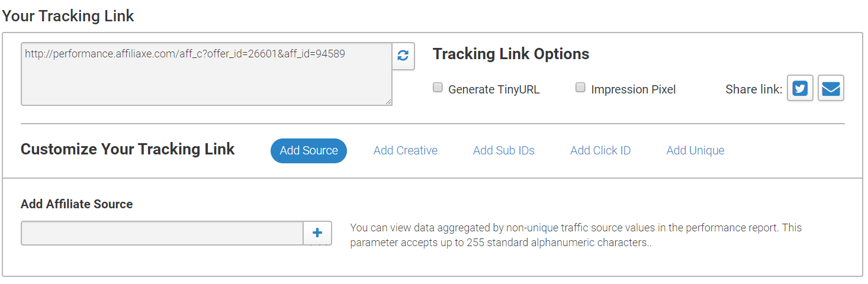Share the link via Twitter icon
The width and height of the screenshot is (868, 284).
click(800, 89)
